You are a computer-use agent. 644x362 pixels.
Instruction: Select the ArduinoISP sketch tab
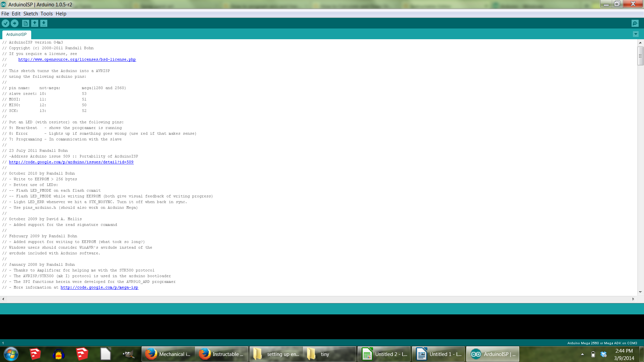[x=16, y=35]
